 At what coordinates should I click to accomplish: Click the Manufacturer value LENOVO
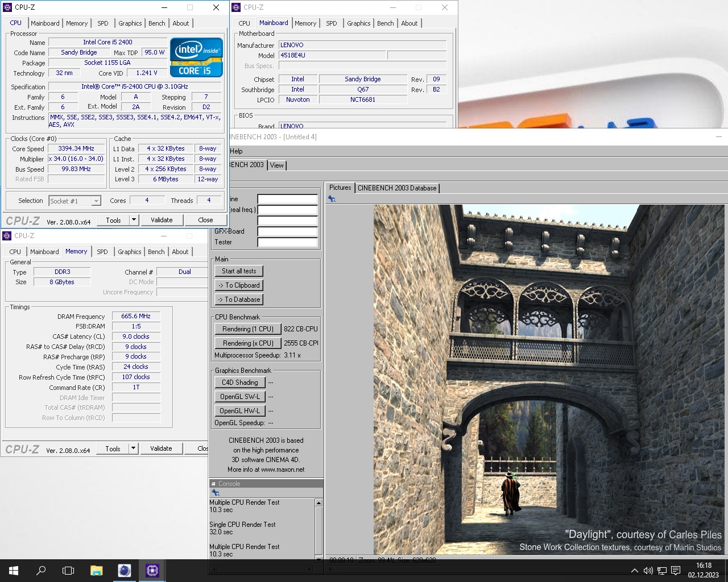362,45
